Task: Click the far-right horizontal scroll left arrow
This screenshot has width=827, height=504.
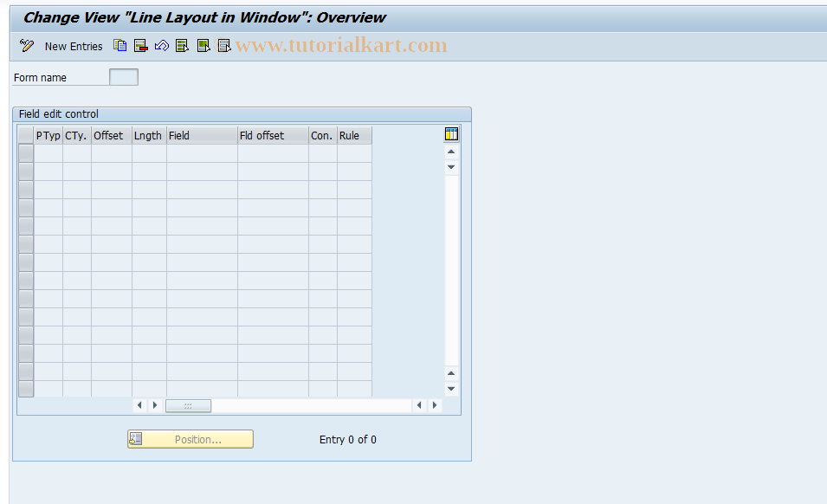Action: [419, 405]
